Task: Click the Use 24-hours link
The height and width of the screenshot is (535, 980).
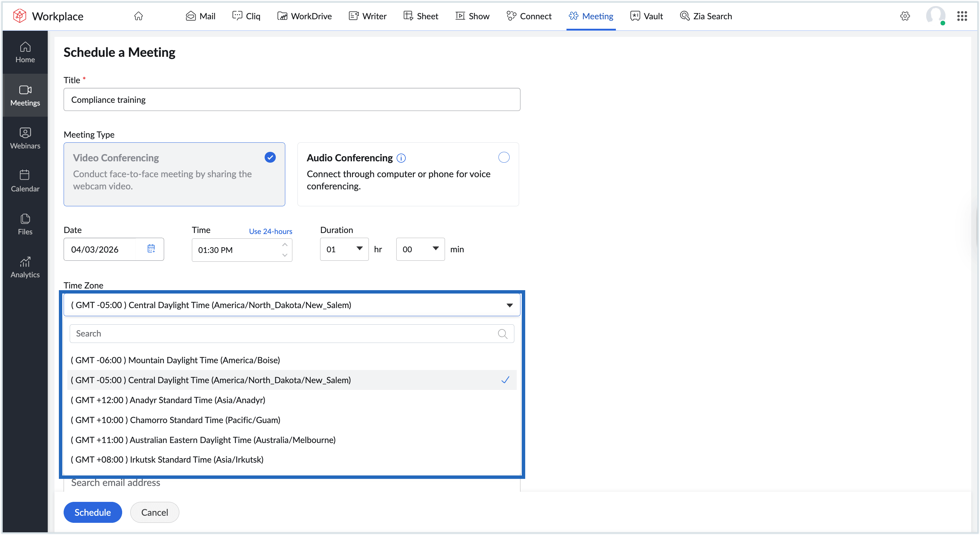Action: coord(270,231)
